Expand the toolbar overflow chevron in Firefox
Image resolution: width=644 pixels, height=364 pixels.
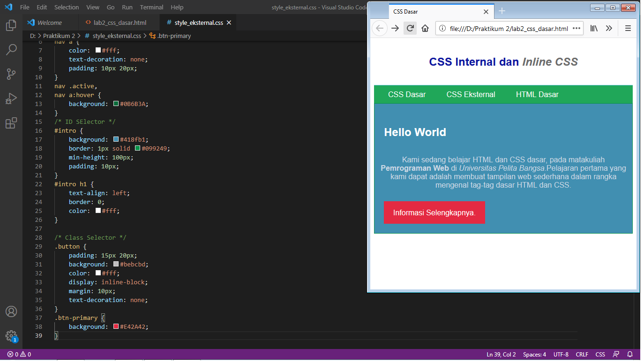[x=609, y=28]
